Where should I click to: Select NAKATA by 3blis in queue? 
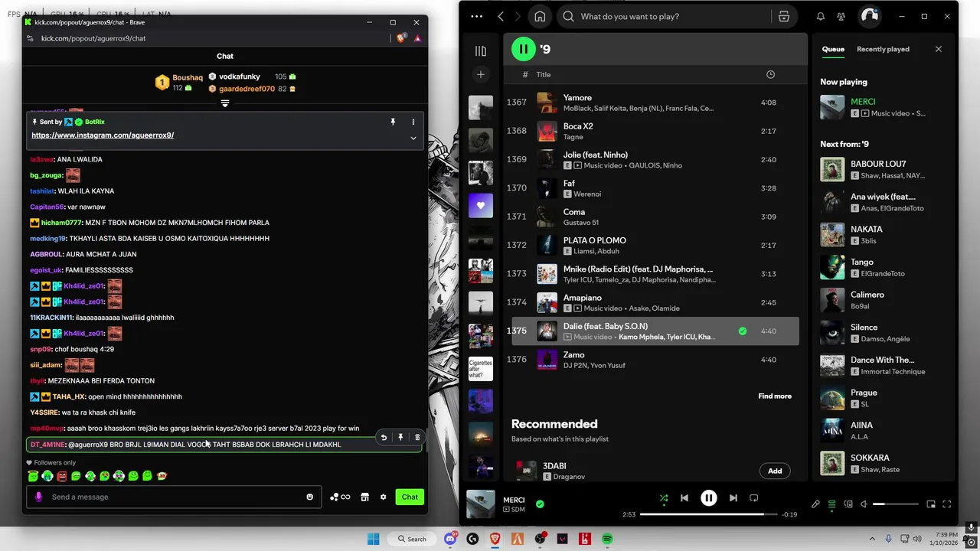(x=884, y=234)
